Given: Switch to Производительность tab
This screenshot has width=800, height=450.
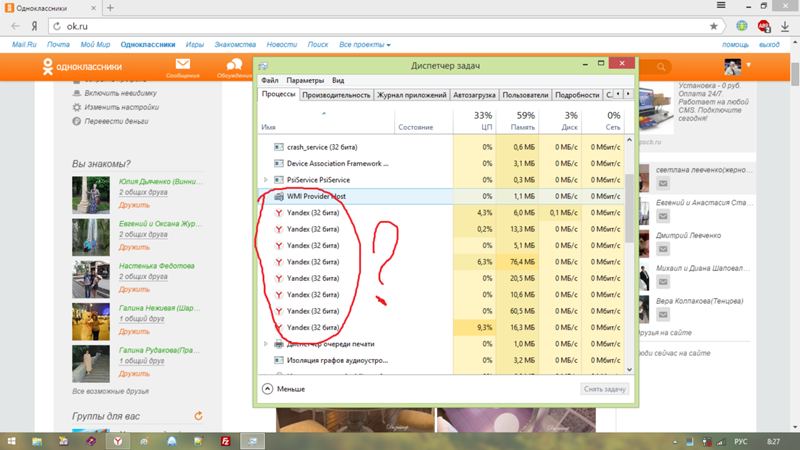Looking at the screenshot, I should tap(336, 95).
